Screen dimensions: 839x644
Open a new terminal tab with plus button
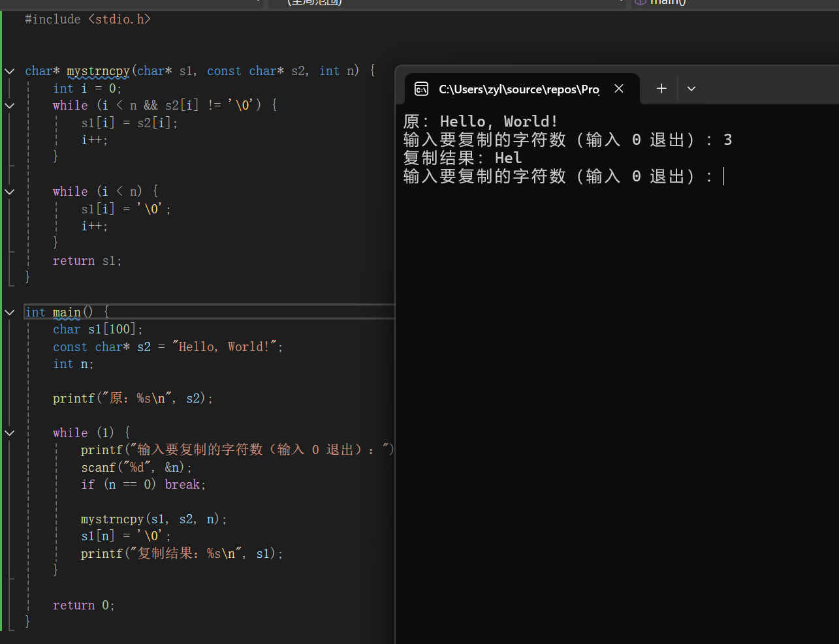point(661,89)
